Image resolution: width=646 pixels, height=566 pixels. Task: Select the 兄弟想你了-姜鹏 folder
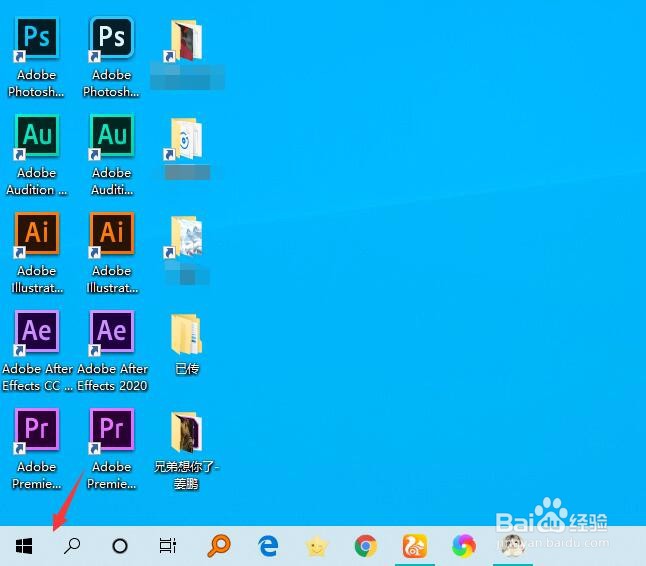[x=186, y=450]
